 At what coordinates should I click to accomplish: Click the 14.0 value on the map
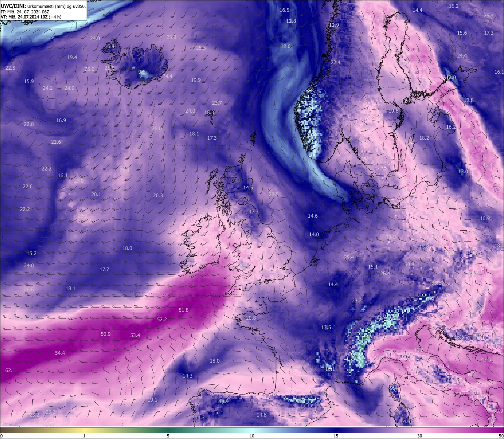point(314,235)
